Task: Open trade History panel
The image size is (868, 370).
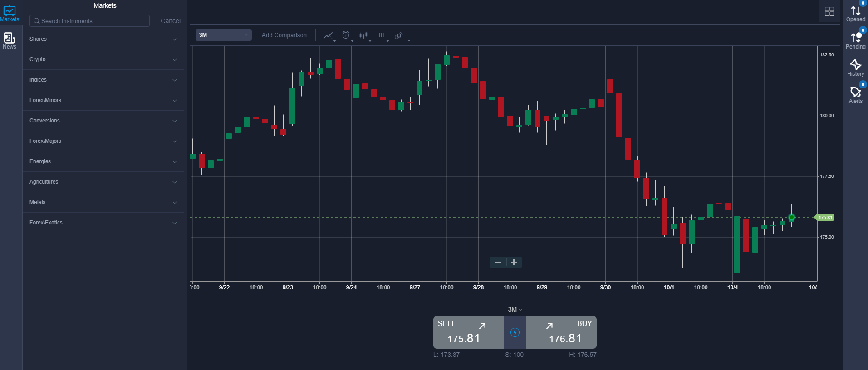Action: click(x=855, y=68)
